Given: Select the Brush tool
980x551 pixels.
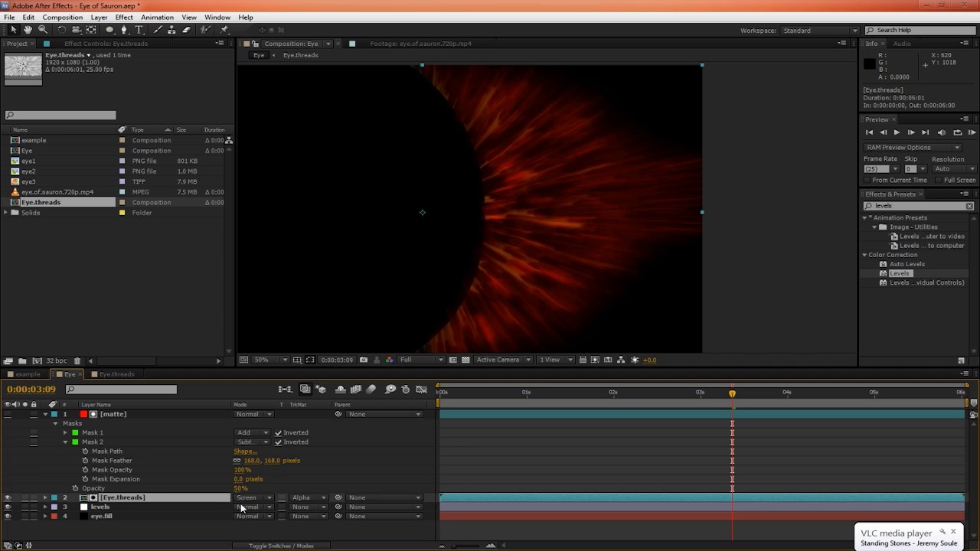Looking at the screenshot, I should click(x=158, y=30).
